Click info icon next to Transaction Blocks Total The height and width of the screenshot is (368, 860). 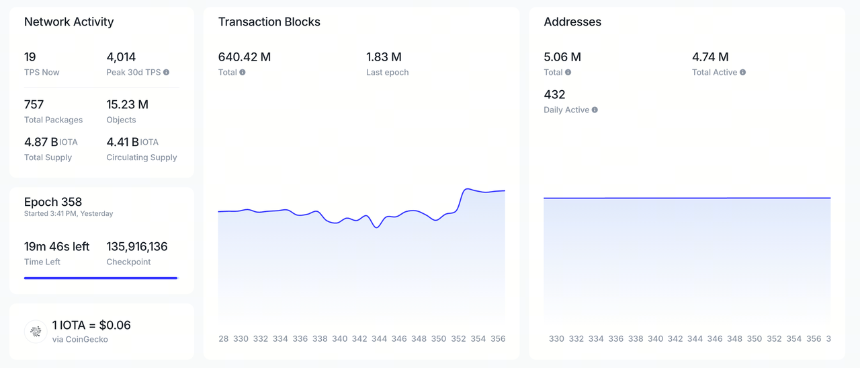pyautogui.click(x=242, y=72)
